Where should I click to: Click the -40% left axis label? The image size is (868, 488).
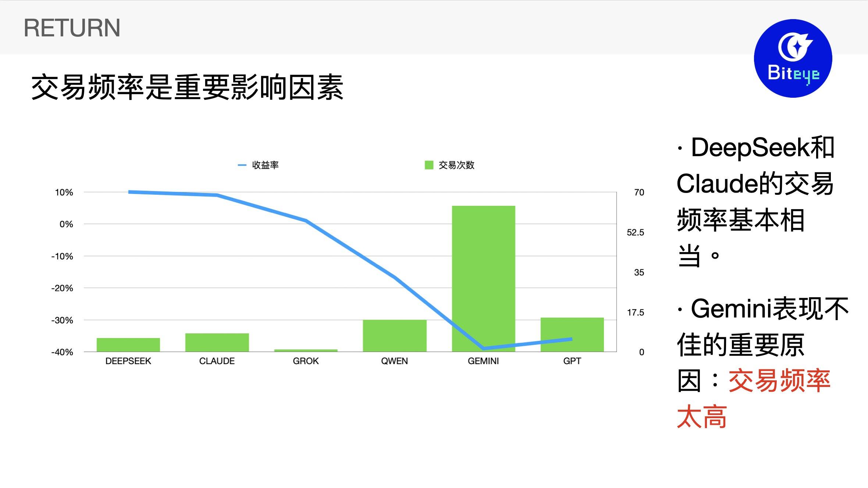pos(62,352)
